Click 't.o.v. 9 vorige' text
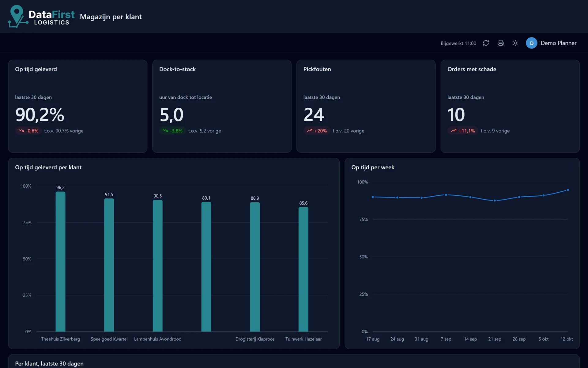 pos(495,131)
